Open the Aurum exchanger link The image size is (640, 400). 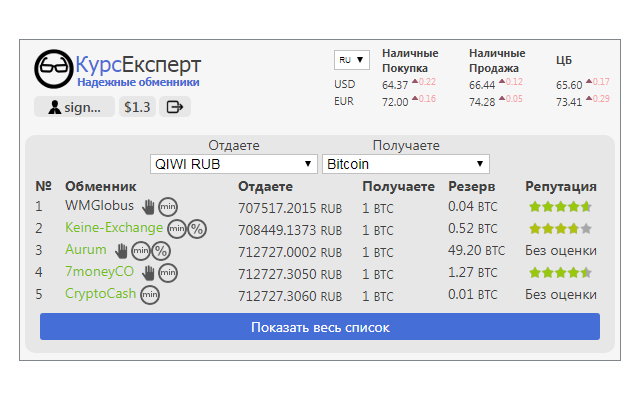[86, 249]
